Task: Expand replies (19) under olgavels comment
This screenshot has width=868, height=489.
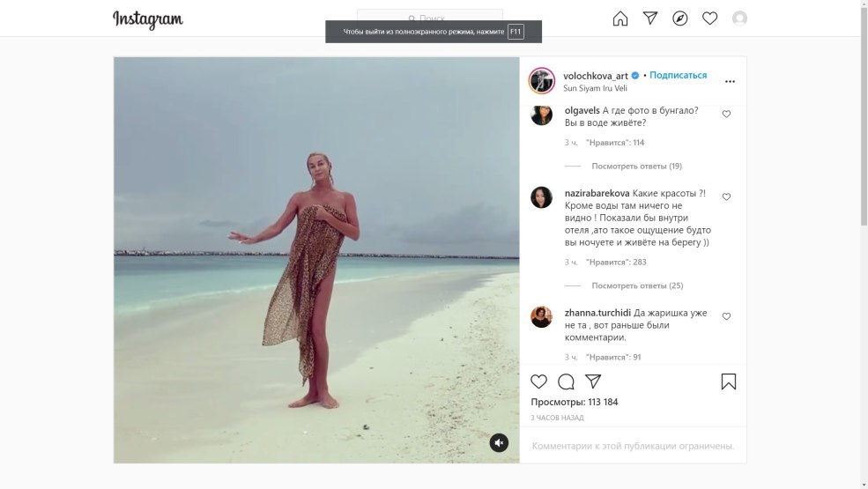Action: [636, 166]
